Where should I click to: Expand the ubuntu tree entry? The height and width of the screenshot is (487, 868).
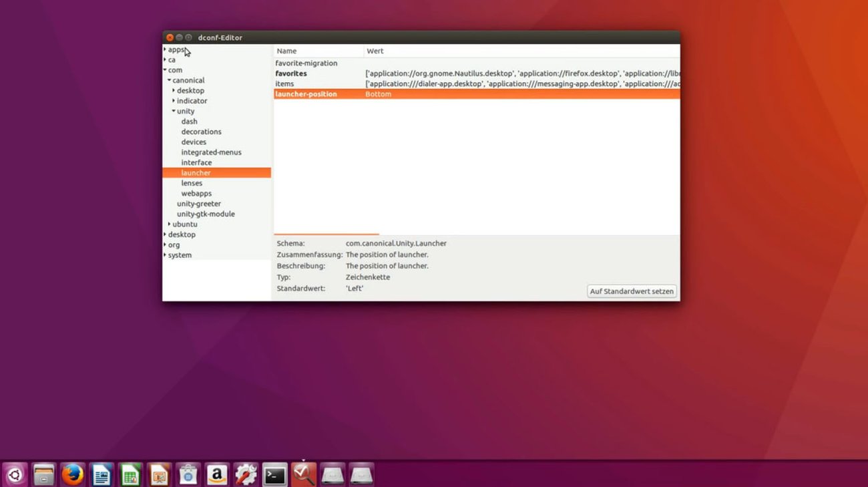tap(170, 224)
